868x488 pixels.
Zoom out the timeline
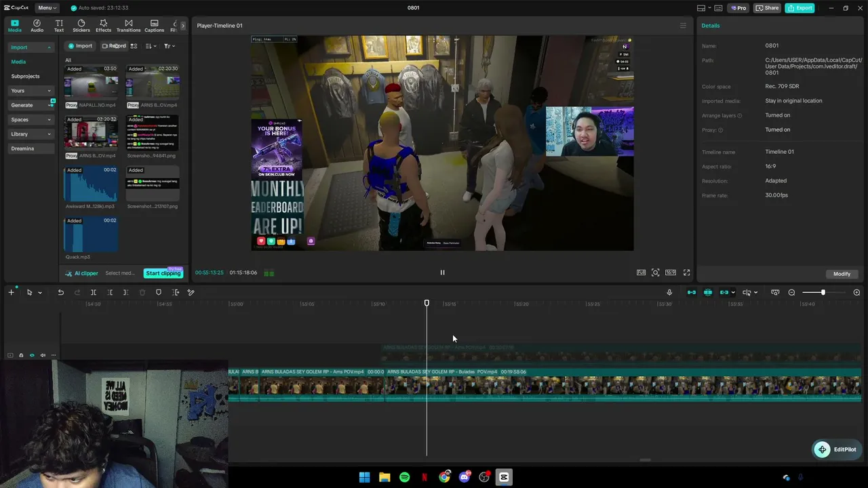coord(791,292)
